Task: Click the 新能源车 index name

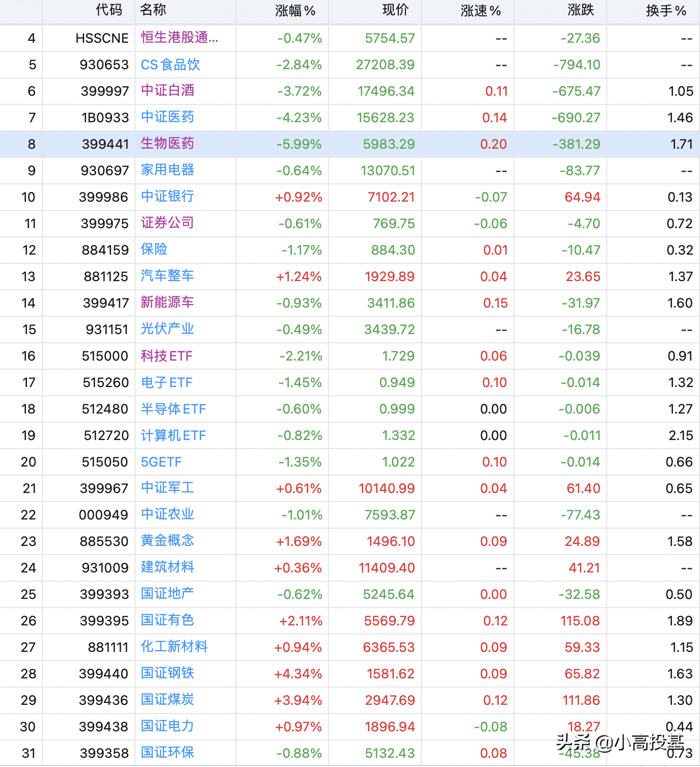Action: tap(168, 303)
